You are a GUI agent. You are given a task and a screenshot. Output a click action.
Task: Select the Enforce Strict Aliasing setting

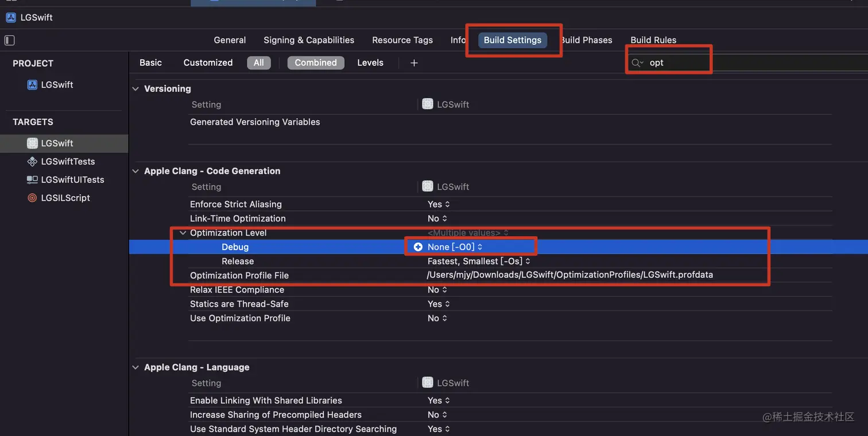coord(236,204)
